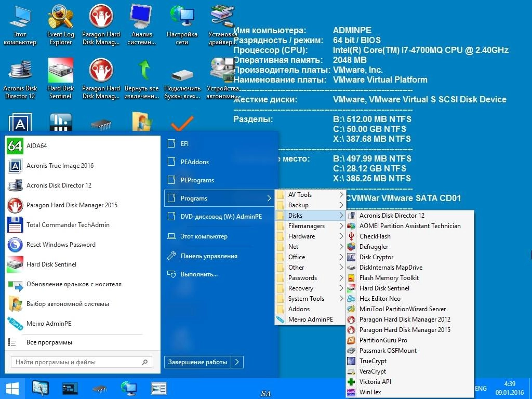Open EFI item in start menu
This screenshot has height=399, width=532.
point(219,144)
